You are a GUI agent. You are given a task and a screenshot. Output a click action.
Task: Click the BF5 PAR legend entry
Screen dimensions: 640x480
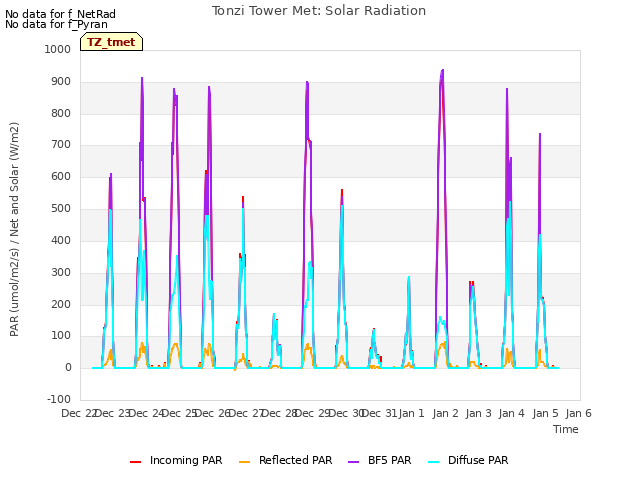(380, 460)
